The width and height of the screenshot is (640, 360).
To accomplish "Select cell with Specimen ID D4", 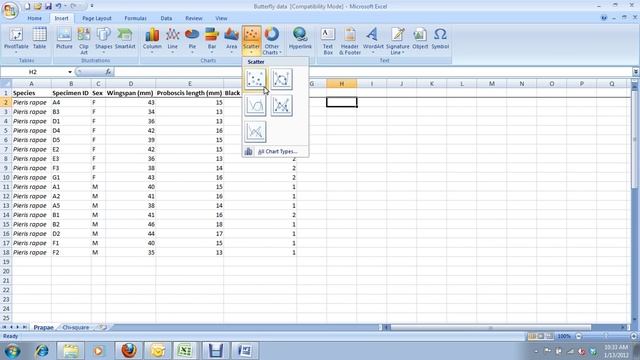I will (71, 131).
